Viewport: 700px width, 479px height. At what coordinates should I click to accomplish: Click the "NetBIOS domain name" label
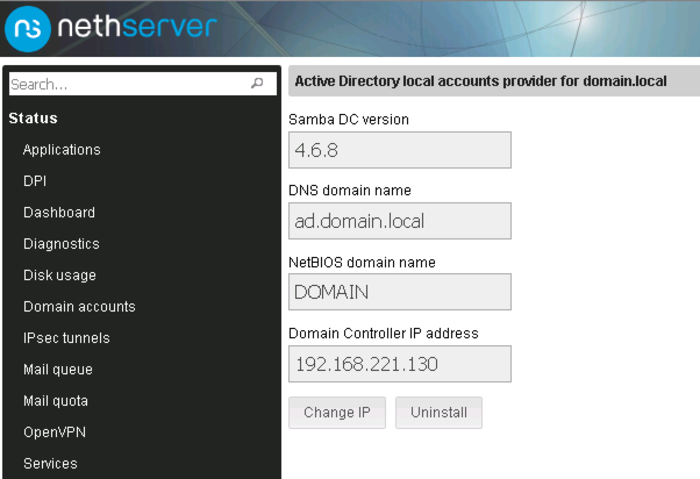[x=362, y=262]
